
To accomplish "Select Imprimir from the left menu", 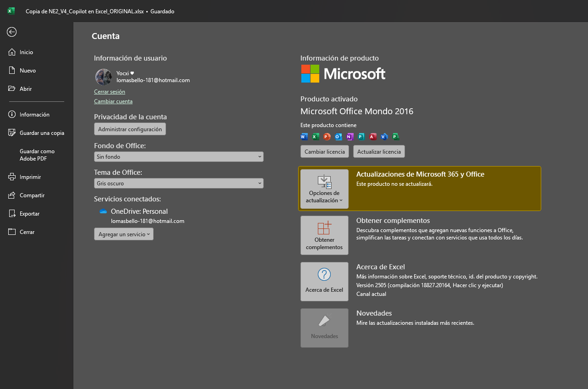I will (30, 177).
